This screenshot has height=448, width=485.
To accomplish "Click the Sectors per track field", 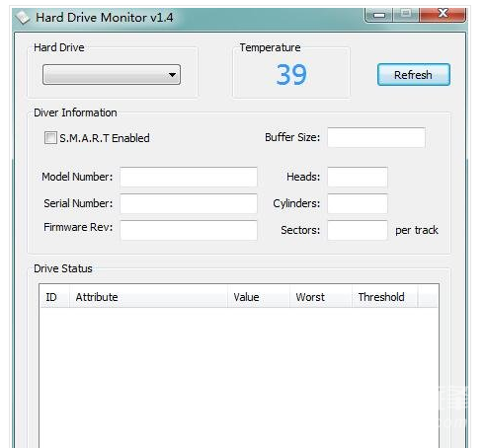I will (358, 230).
